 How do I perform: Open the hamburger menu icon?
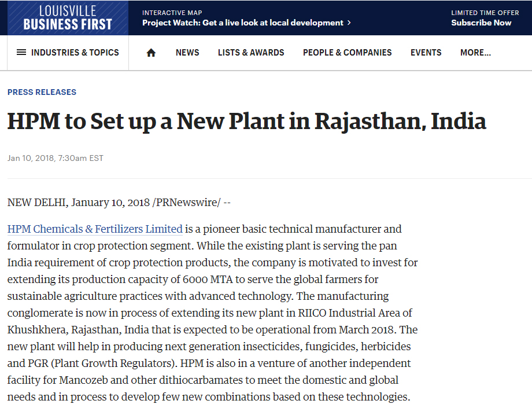21,53
